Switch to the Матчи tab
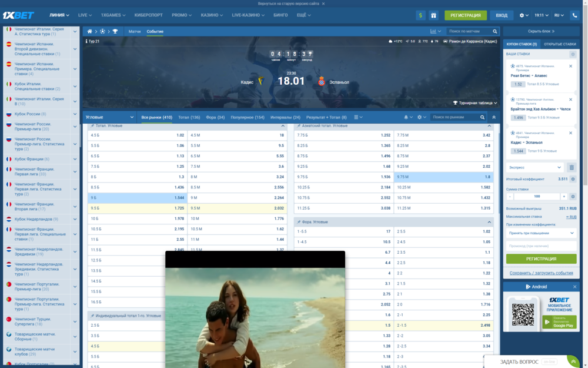The image size is (588, 368). click(135, 32)
